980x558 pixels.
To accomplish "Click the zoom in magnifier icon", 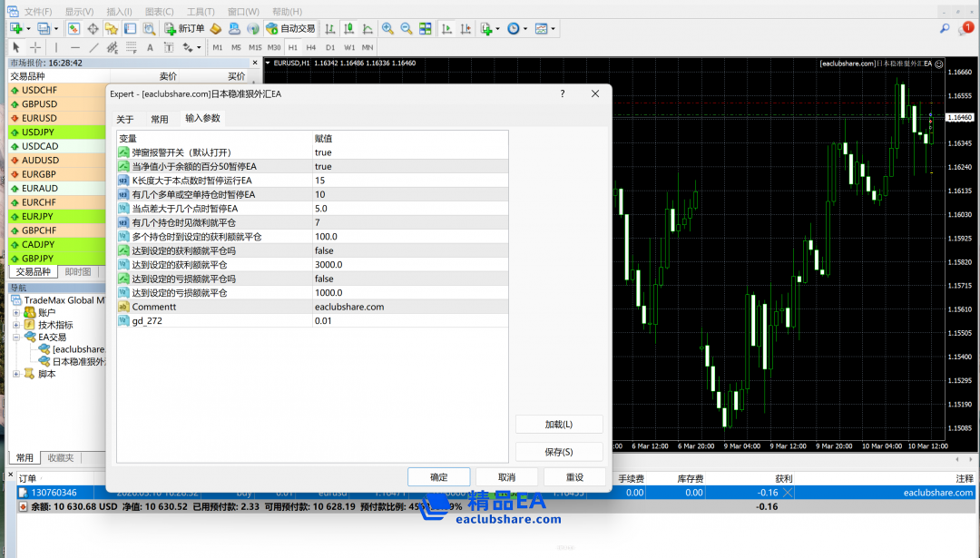I will (387, 29).
